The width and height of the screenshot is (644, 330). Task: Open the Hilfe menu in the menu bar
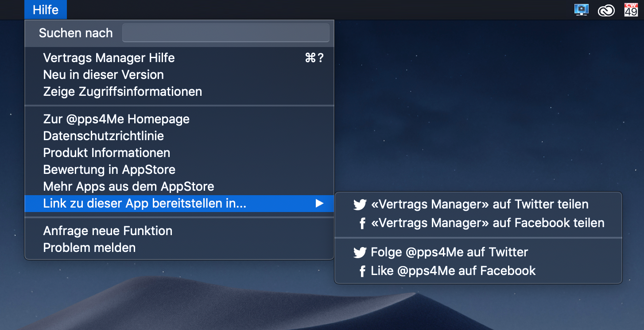coord(46,10)
